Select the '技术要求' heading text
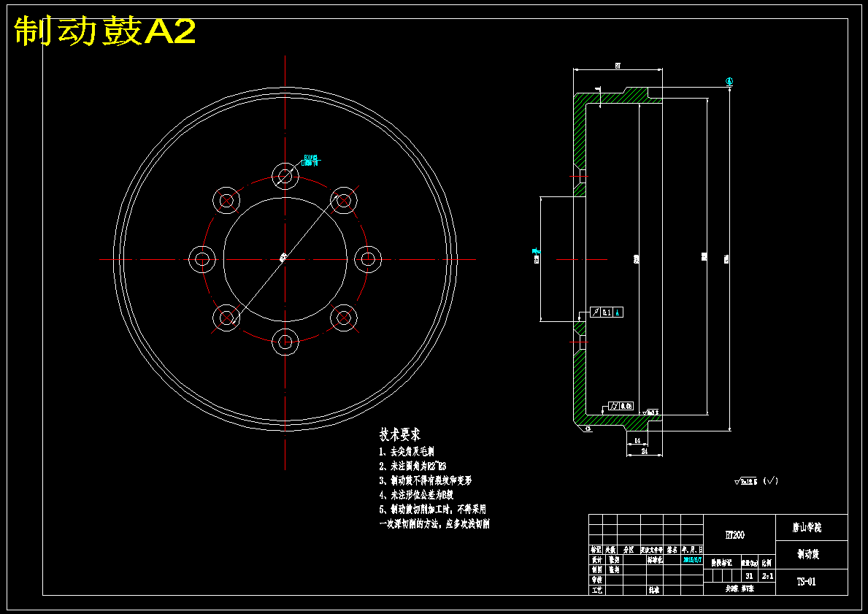868x614 pixels. [x=399, y=434]
